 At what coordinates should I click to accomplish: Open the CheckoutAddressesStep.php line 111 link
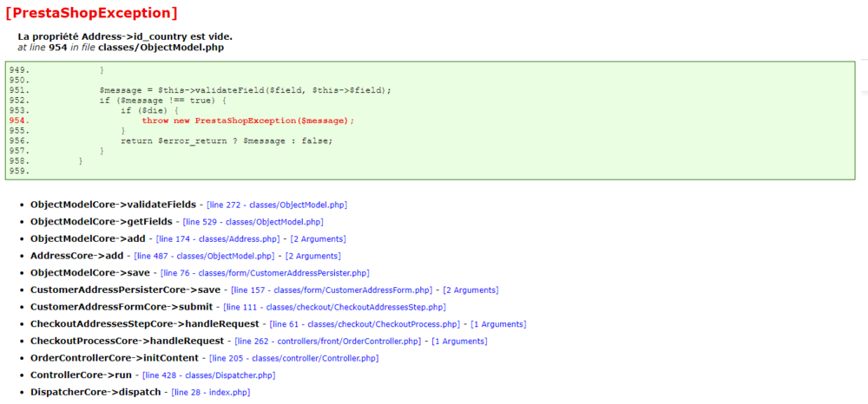(x=334, y=307)
